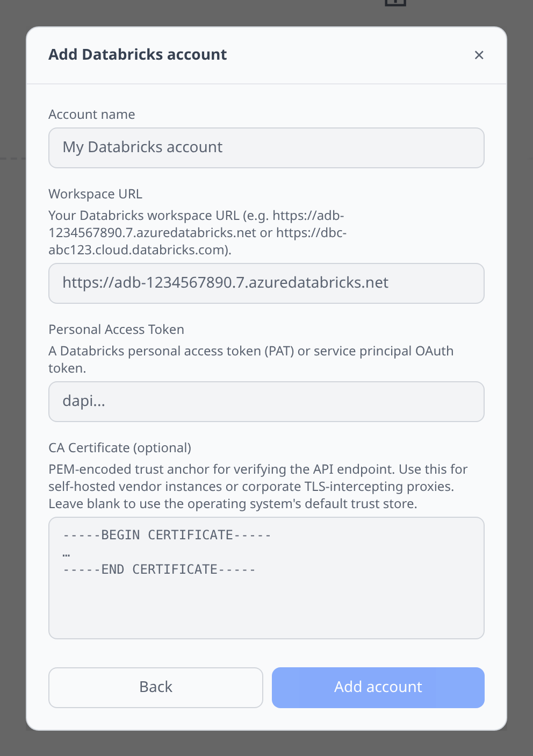Viewport: 533px width, 756px height.
Task: Focus the Account name input field
Action: point(266,148)
